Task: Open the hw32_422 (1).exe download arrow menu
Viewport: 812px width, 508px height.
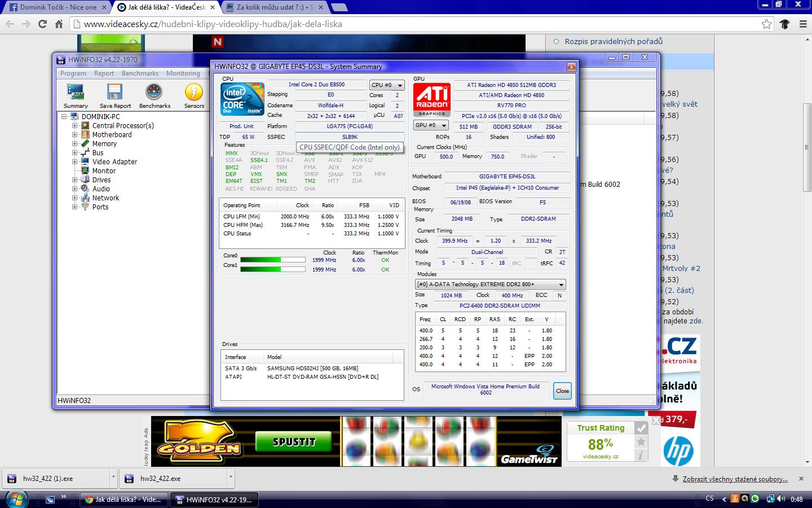Action: pos(113,478)
